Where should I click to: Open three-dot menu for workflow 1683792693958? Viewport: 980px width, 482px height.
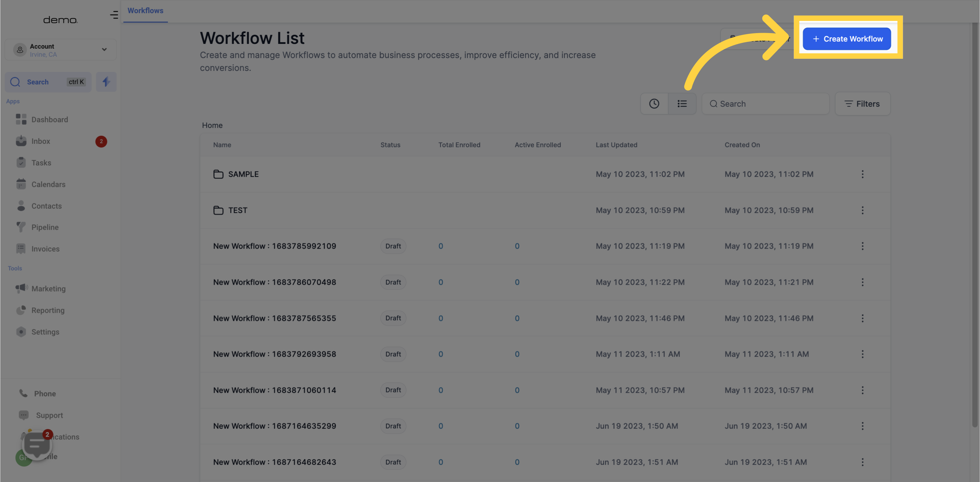(x=862, y=354)
